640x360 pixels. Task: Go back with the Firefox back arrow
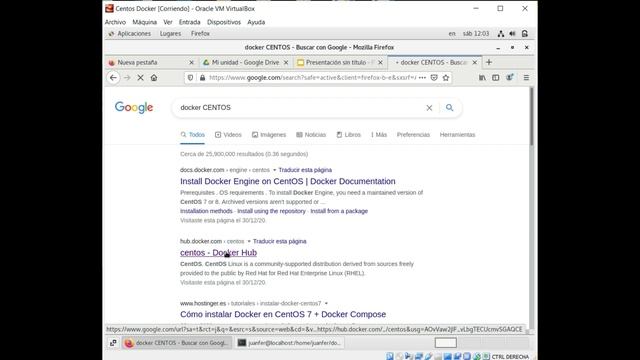(x=113, y=78)
